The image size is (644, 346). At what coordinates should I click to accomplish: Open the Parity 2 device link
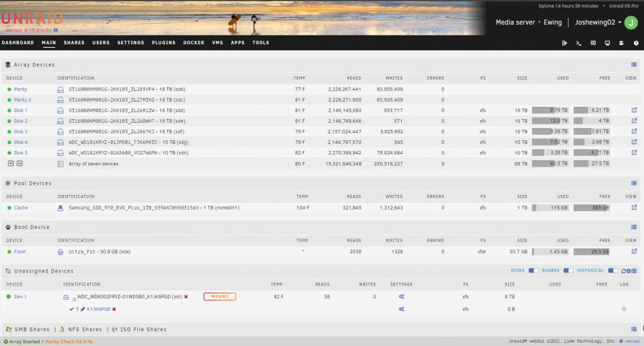(x=23, y=100)
